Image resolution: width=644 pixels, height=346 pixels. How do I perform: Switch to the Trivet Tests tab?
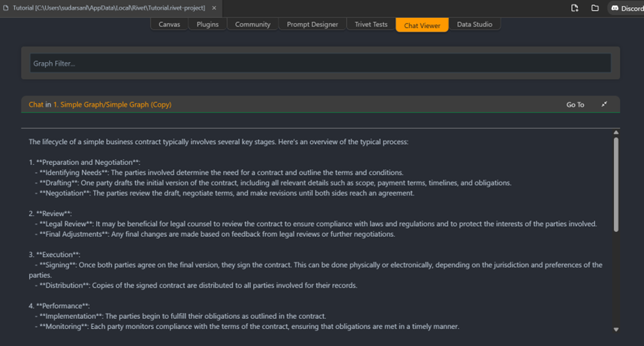pyautogui.click(x=371, y=24)
